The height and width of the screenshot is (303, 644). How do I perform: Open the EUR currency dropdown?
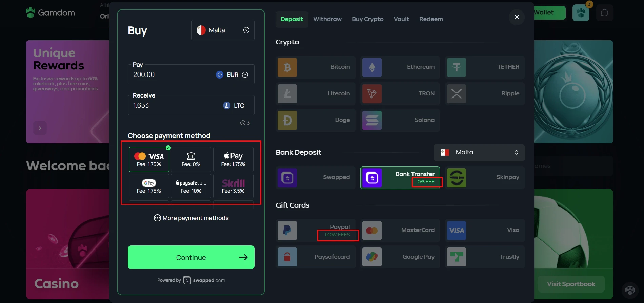pyautogui.click(x=233, y=75)
